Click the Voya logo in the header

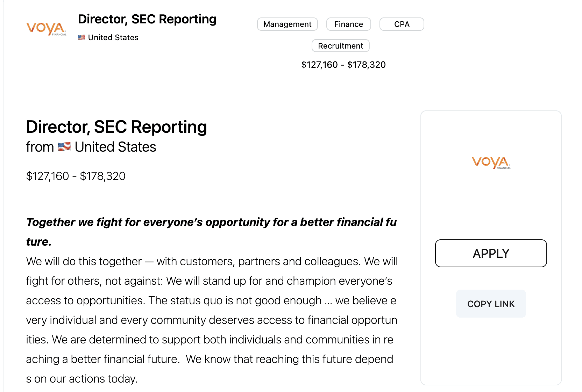click(46, 28)
